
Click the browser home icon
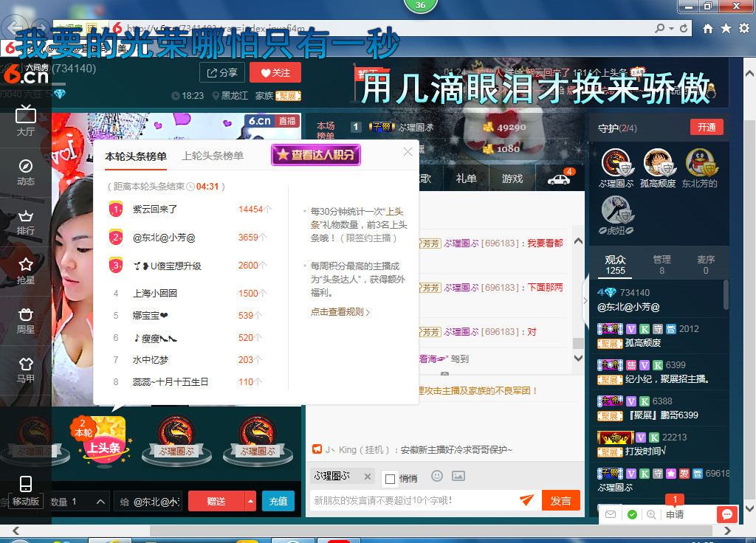click(707, 29)
